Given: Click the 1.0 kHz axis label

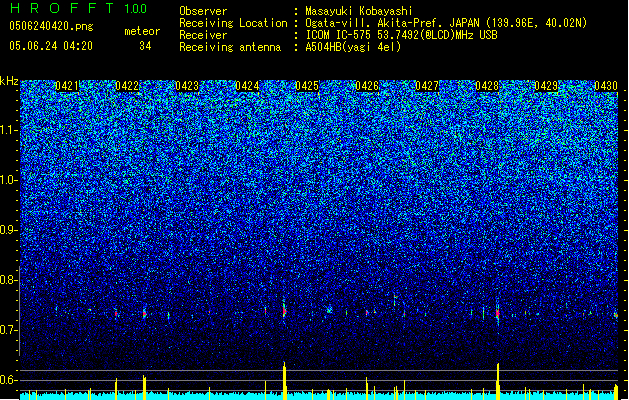Looking at the screenshot, I should 9,180.
